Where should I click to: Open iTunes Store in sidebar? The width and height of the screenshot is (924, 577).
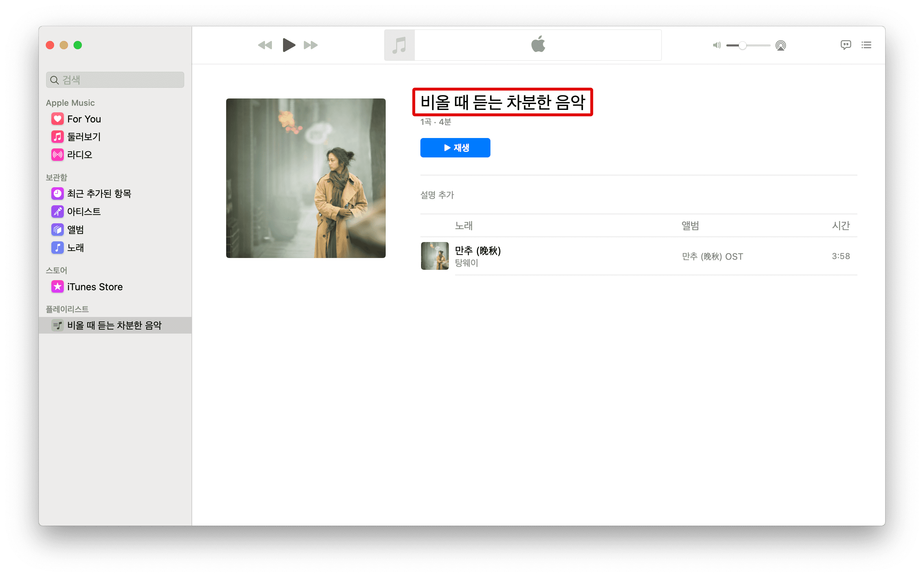point(94,286)
